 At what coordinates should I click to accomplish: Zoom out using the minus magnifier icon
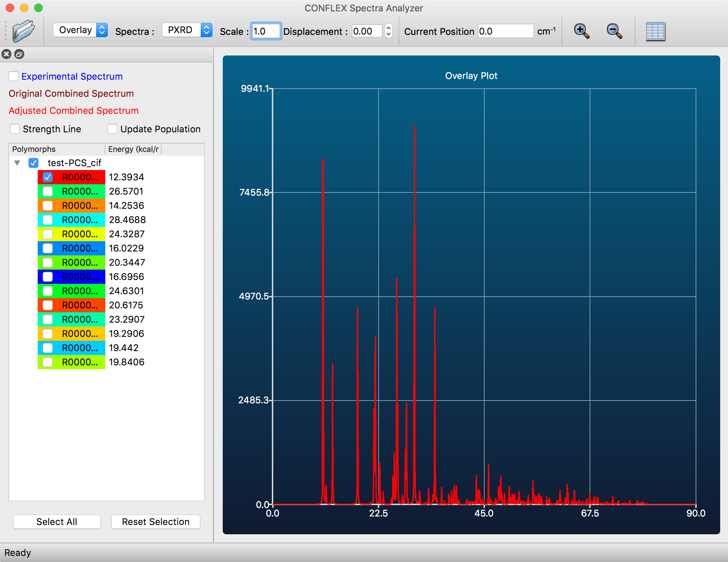pos(614,31)
